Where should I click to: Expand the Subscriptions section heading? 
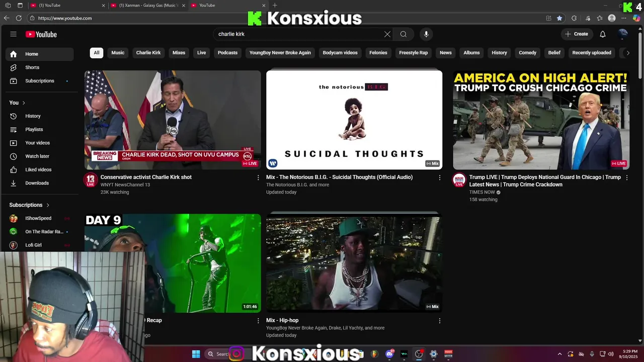coord(29,205)
